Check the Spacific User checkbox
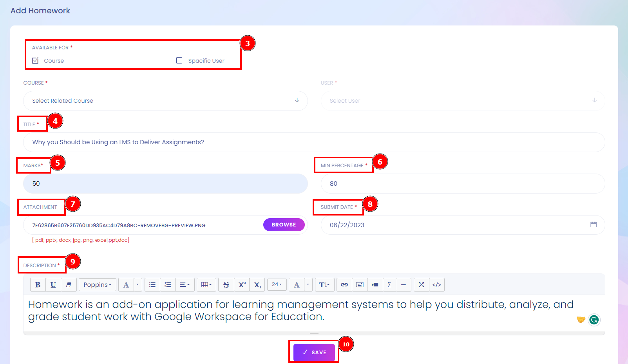 point(179,60)
